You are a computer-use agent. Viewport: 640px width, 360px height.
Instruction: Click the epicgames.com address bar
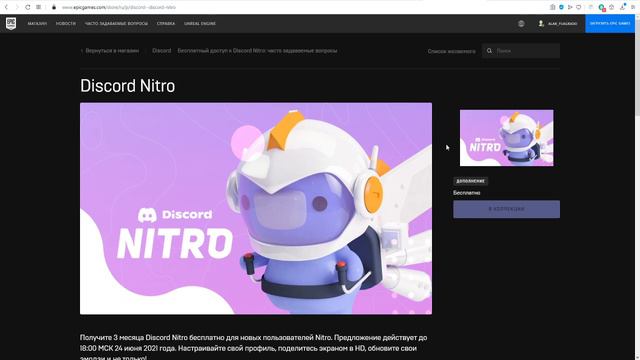118,7
